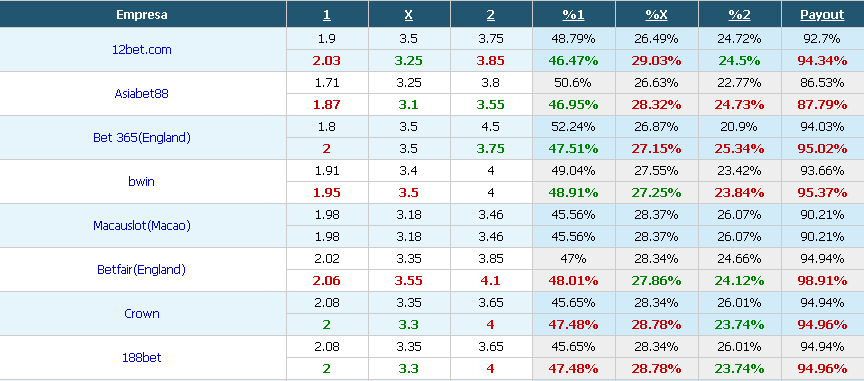The height and width of the screenshot is (381, 864).
Task: Open the Asiabet88 bookmaker link
Action: pos(142,94)
